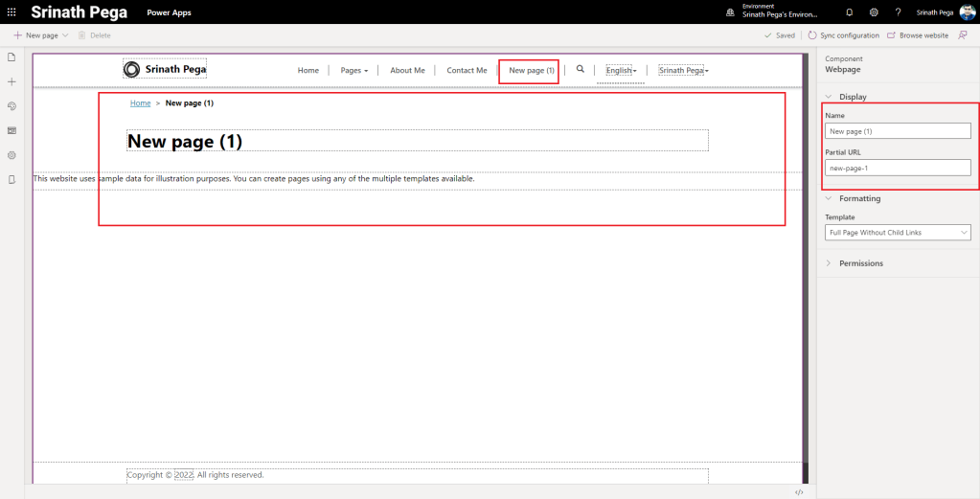The width and height of the screenshot is (980, 499).
Task: Open the Settings gear in left sidebar
Action: 11,155
